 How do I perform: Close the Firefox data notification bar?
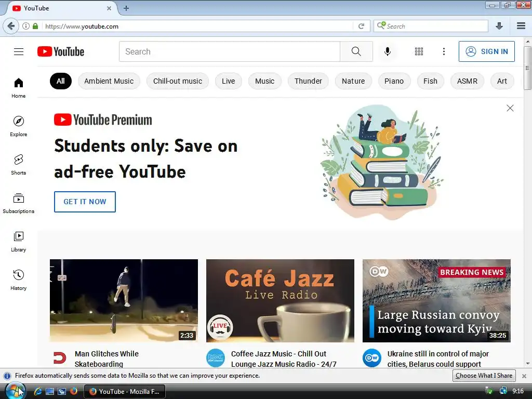click(524, 376)
